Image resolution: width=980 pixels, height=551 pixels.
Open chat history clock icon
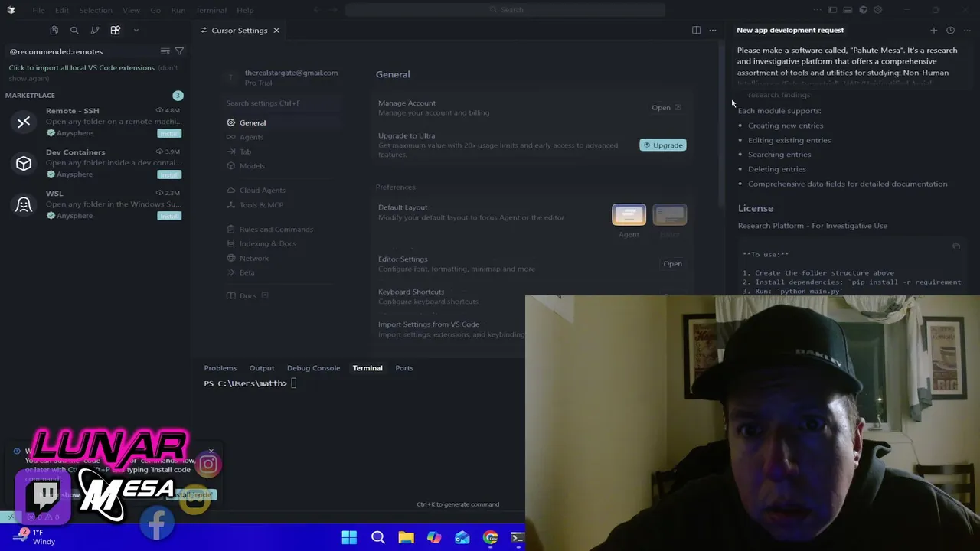[x=950, y=30]
